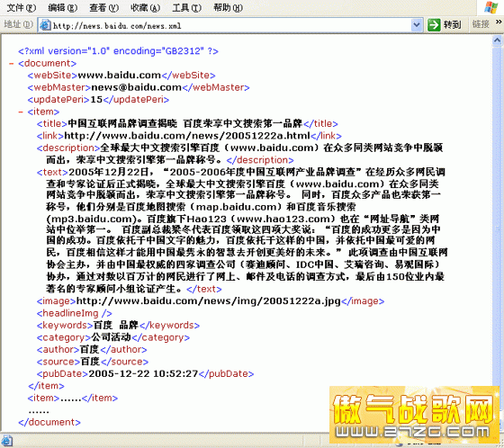Click the 20051222a.html link value
The width and height of the screenshot is (504, 448).
click(187, 136)
